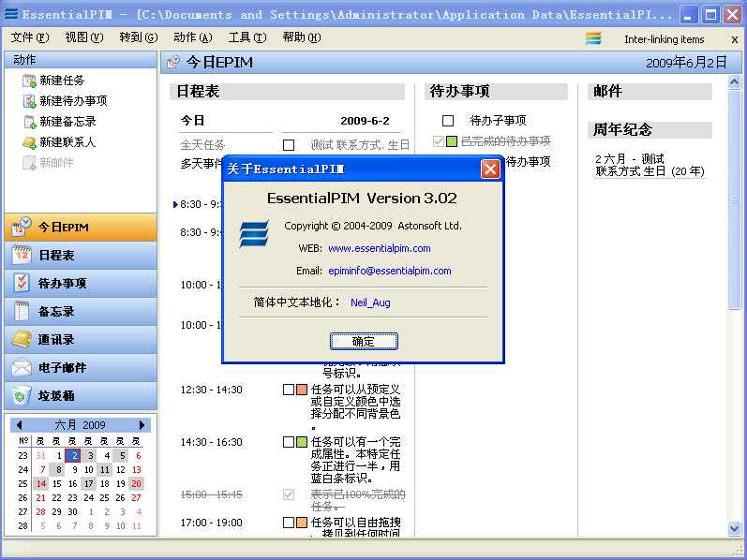
Task: Click the 通讯录 address book icon
Action: click(x=22, y=339)
